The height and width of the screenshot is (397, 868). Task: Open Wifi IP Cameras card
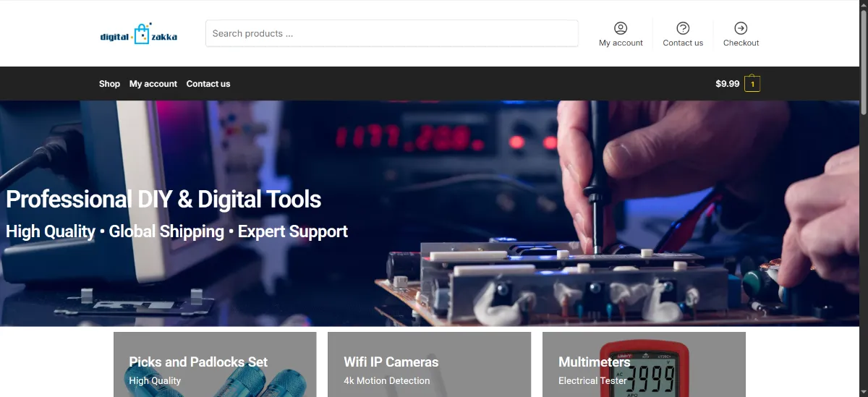coord(429,364)
